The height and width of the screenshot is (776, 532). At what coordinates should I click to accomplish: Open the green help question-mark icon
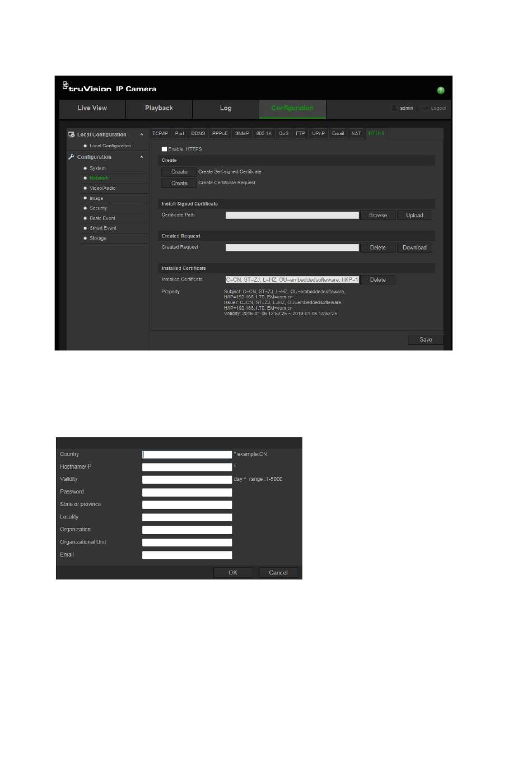pos(441,90)
